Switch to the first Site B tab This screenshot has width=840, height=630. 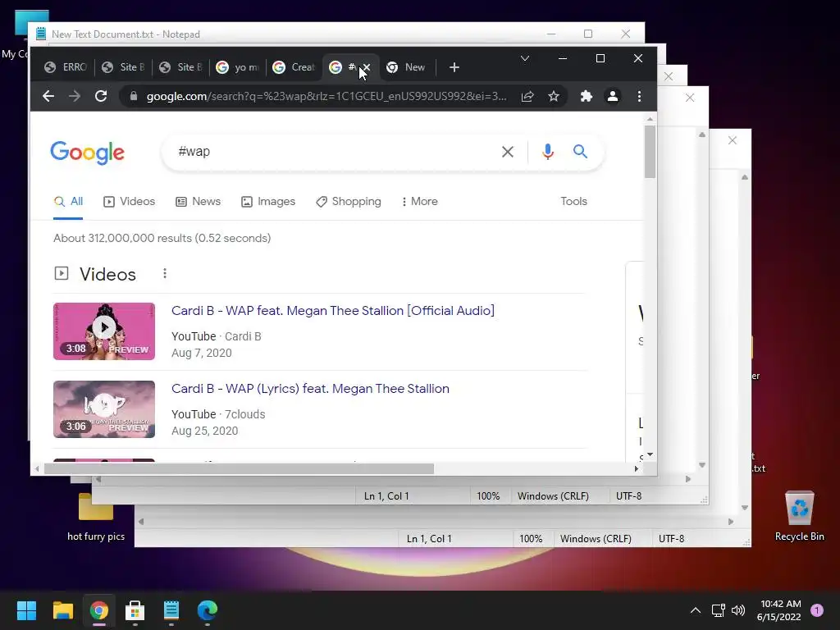point(123,67)
